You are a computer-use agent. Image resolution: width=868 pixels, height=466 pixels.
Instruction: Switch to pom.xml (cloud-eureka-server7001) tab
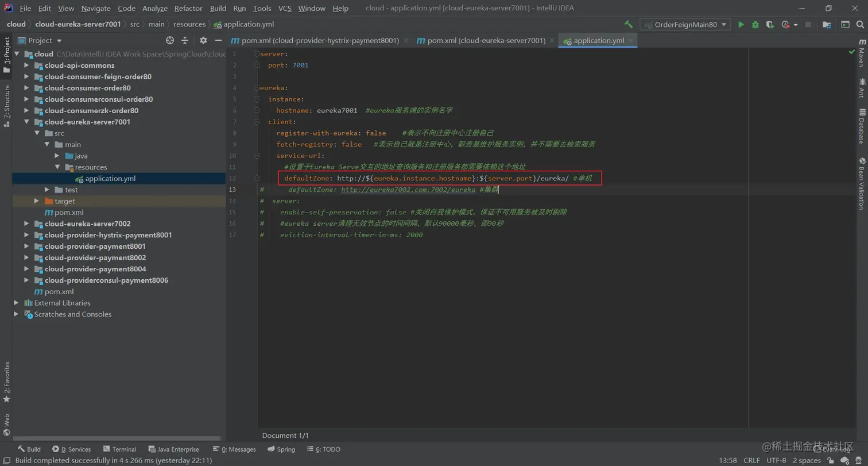[485, 40]
